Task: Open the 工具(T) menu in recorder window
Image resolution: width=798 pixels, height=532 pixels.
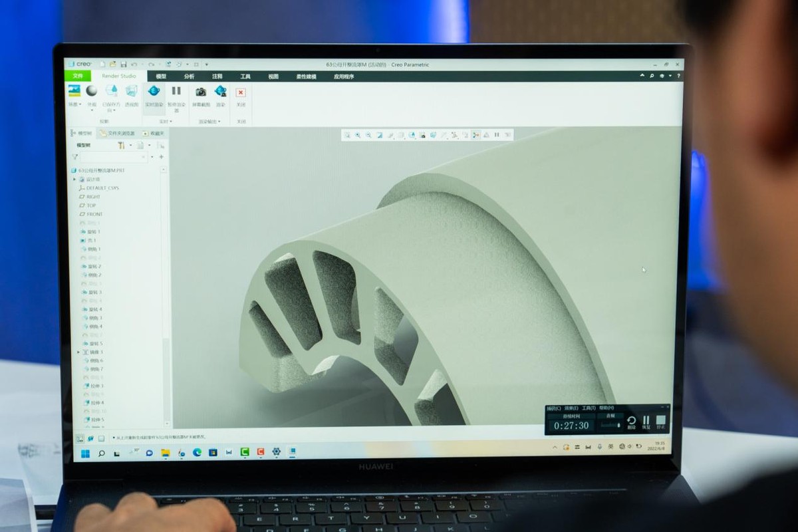Action: [589, 408]
